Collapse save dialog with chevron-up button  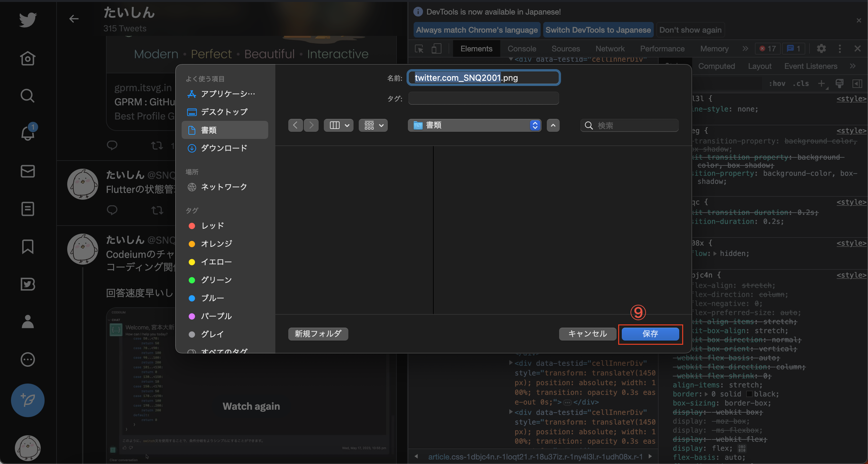click(553, 125)
